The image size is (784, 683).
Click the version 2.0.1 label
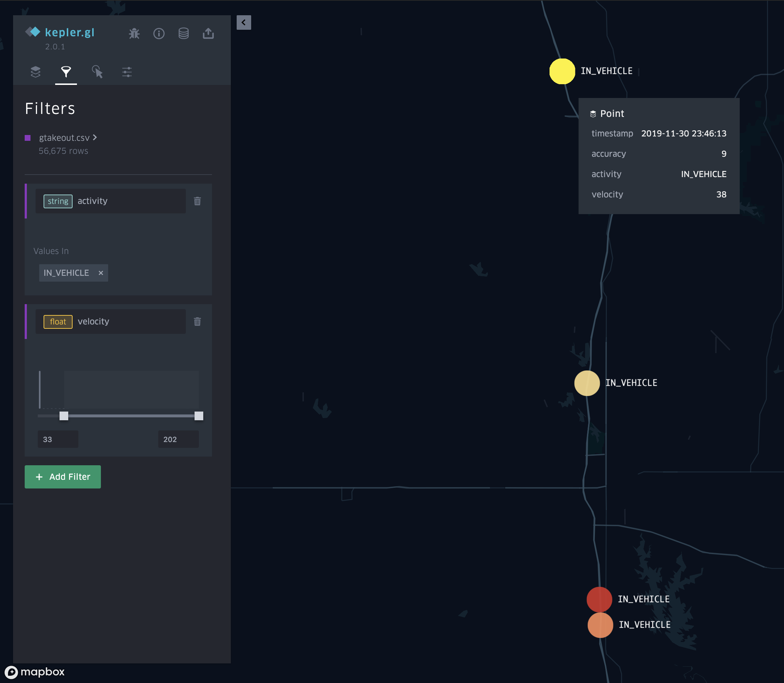click(55, 46)
